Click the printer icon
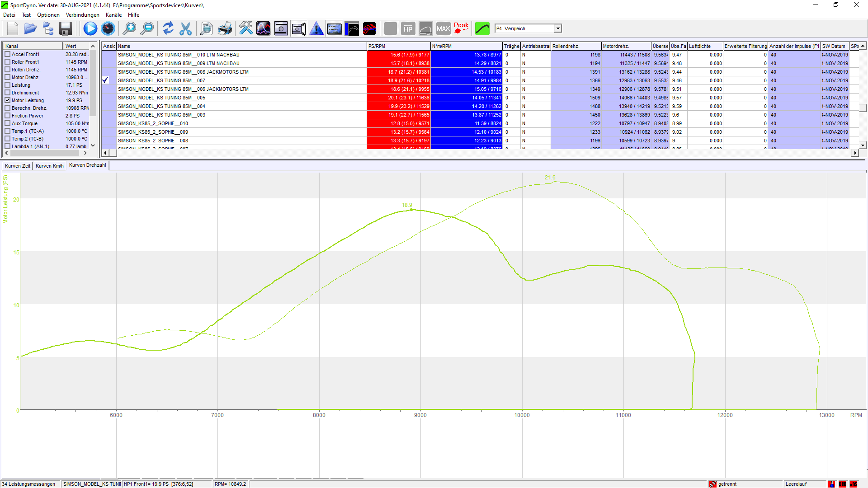Image resolution: width=868 pixels, height=488 pixels. point(225,28)
